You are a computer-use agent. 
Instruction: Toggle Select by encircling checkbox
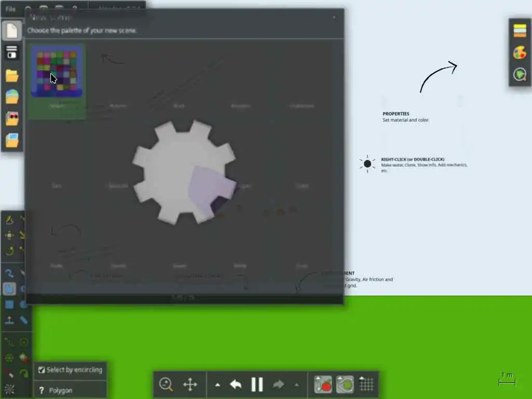(42, 370)
